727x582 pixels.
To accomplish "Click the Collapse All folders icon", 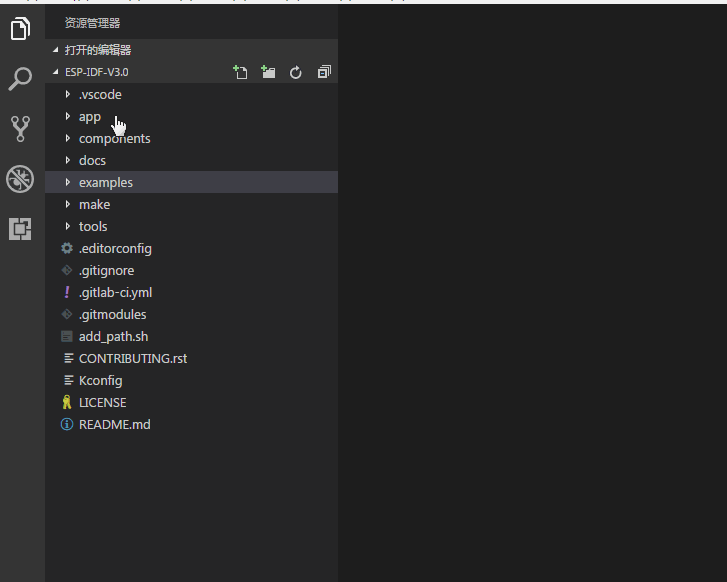I will [324, 72].
